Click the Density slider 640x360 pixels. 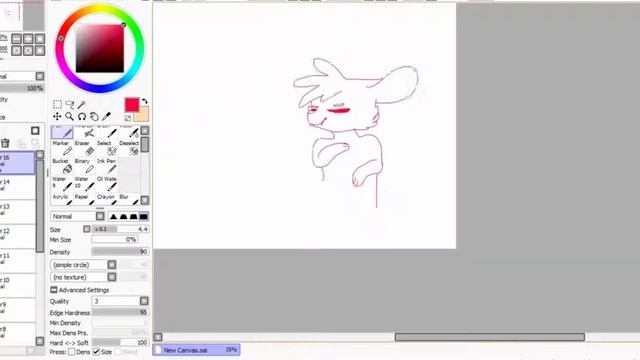click(120, 252)
